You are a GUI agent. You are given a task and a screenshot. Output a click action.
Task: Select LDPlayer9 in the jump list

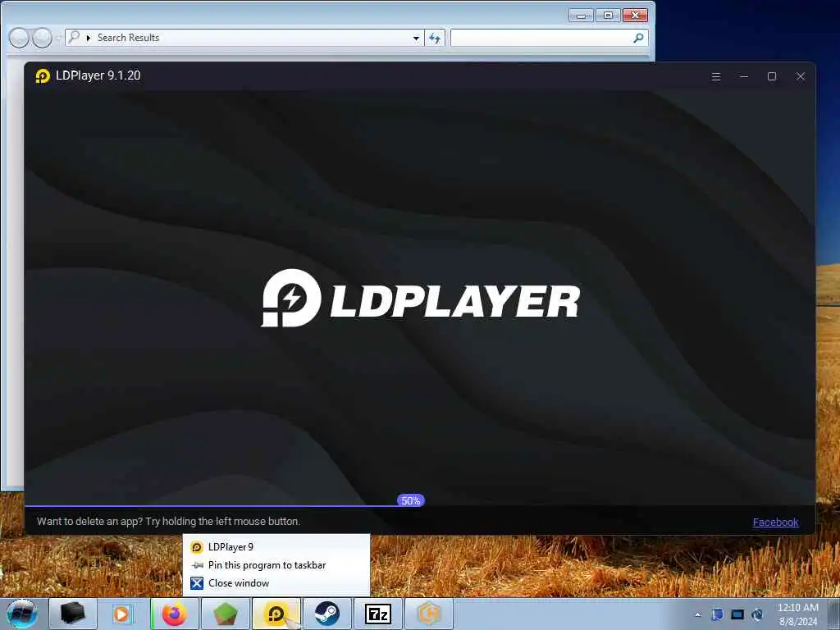pos(276,546)
